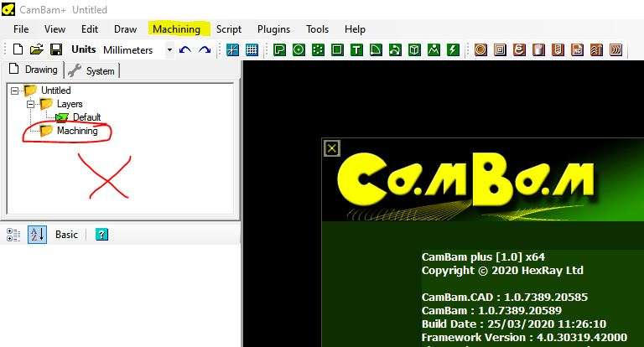644x347 pixels.
Task: Click the Basic property view button
Action: click(x=66, y=235)
